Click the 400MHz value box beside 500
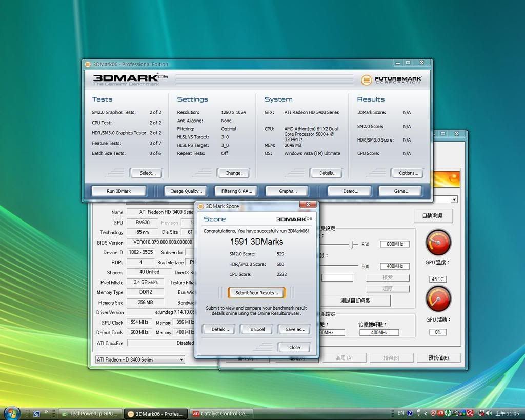This screenshot has width=525, height=420. 395,266
